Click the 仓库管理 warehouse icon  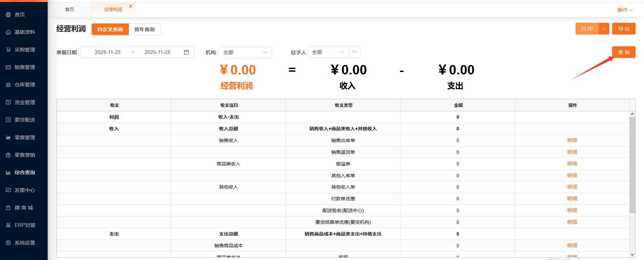pyautogui.click(x=8, y=85)
